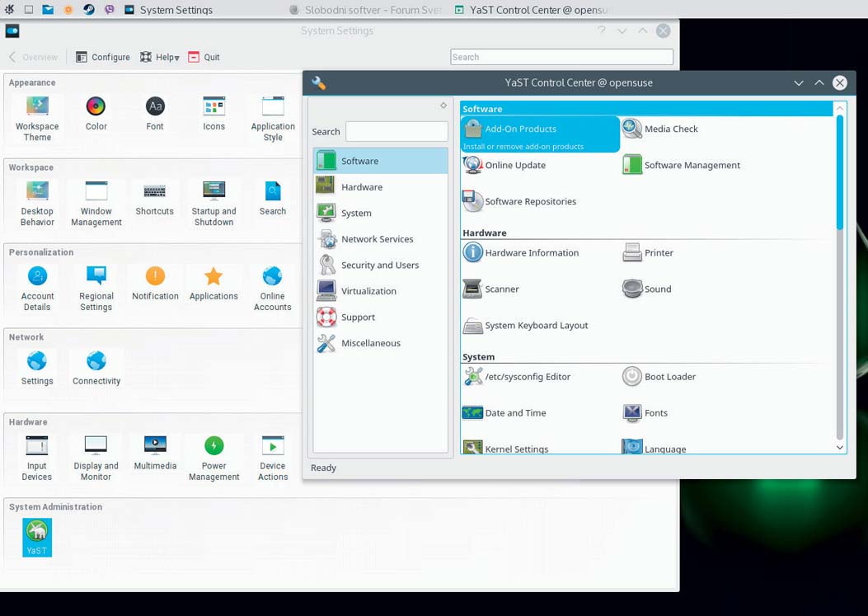Select Network Services category in YaST
This screenshot has width=868, height=616.
pyautogui.click(x=380, y=239)
